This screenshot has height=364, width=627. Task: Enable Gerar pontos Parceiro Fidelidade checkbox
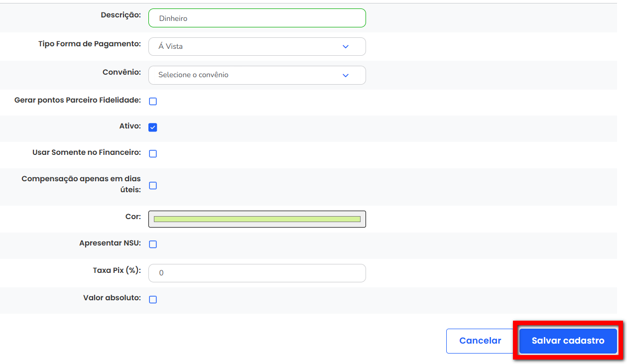point(153,102)
